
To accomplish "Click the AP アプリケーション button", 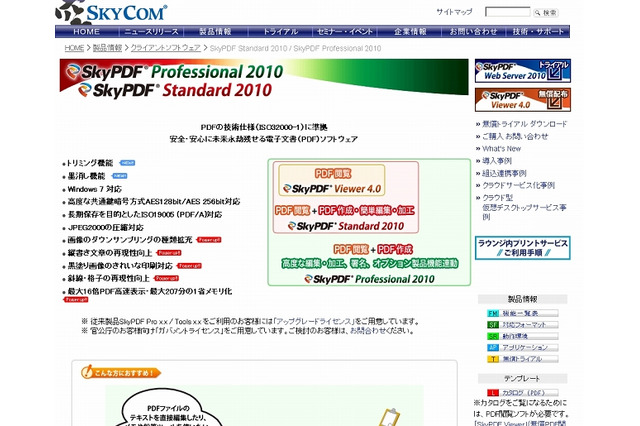I will 523,348.
